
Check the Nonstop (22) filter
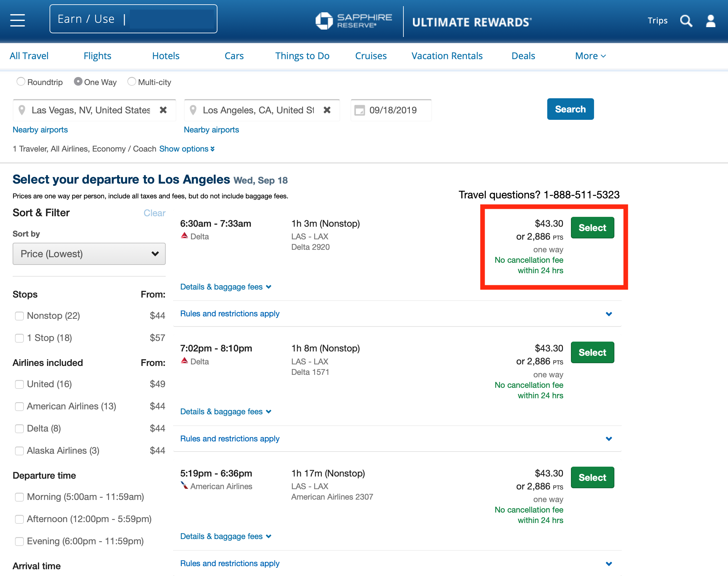pos(19,316)
